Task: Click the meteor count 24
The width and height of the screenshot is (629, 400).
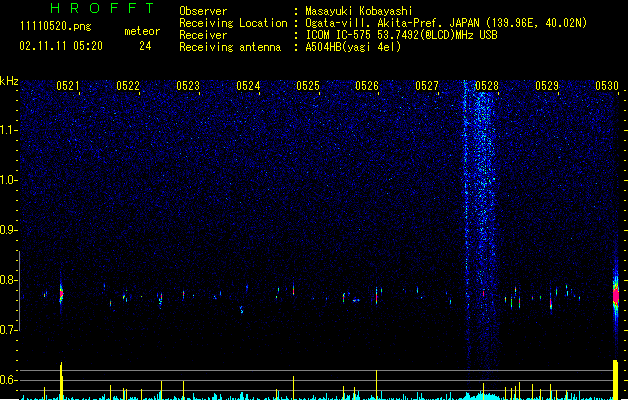Action: click(x=145, y=46)
